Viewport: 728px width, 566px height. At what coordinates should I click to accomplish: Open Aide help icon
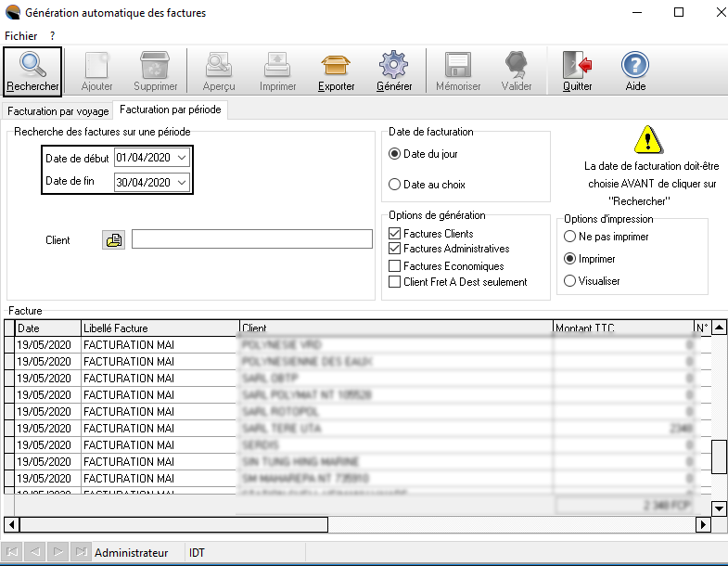[x=635, y=65]
